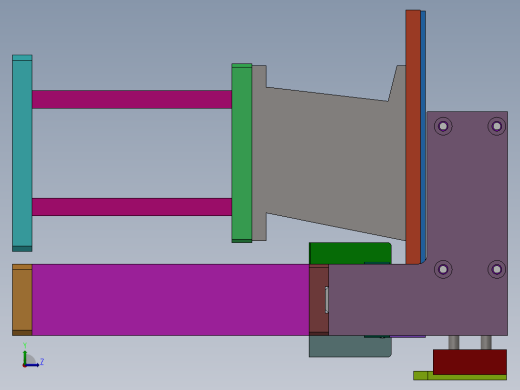This screenshot has width=520, height=390.
Task: Pick the olive green base plate
Action: coord(460,377)
